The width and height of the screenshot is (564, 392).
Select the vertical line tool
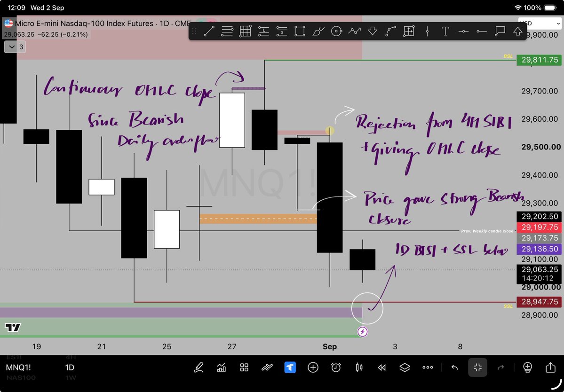[x=427, y=31]
